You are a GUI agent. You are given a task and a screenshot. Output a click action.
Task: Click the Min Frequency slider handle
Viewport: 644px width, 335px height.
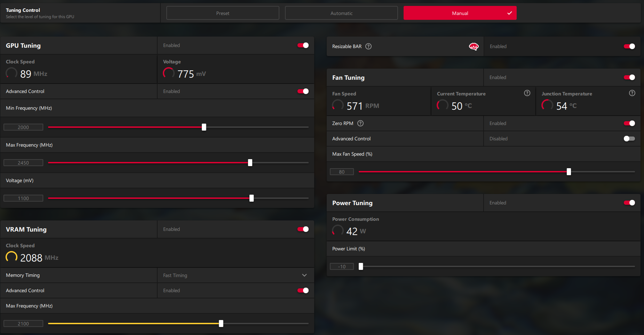(x=204, y=127)
